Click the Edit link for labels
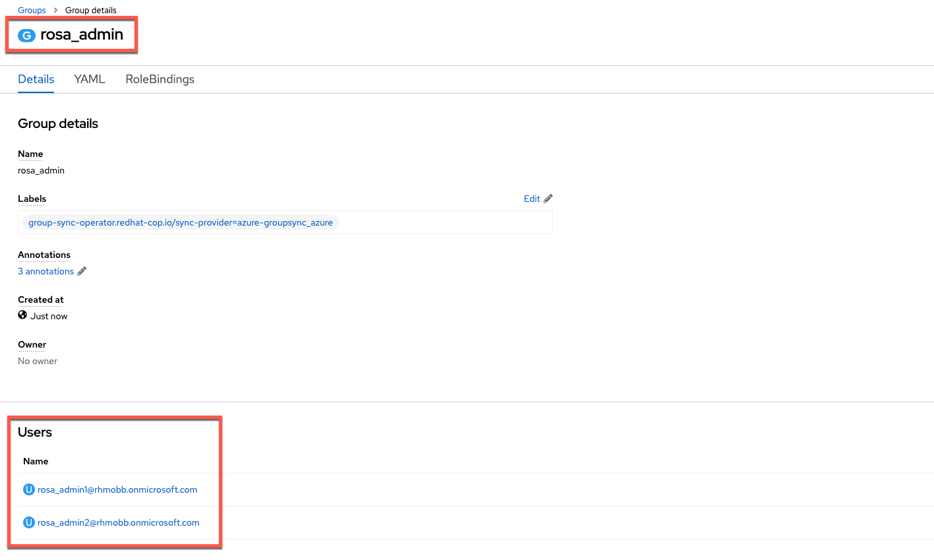 coord(532,199)
